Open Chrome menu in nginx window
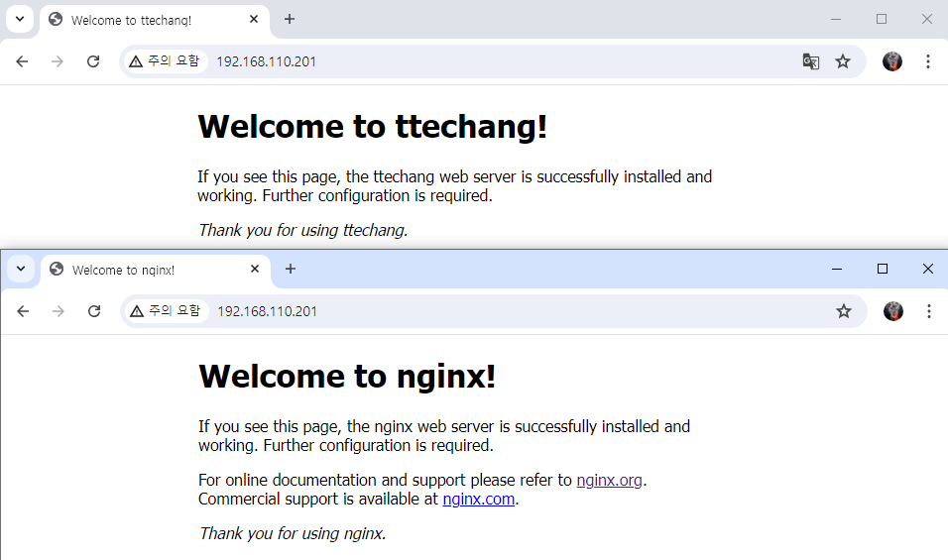 click(x=929, y=311)
